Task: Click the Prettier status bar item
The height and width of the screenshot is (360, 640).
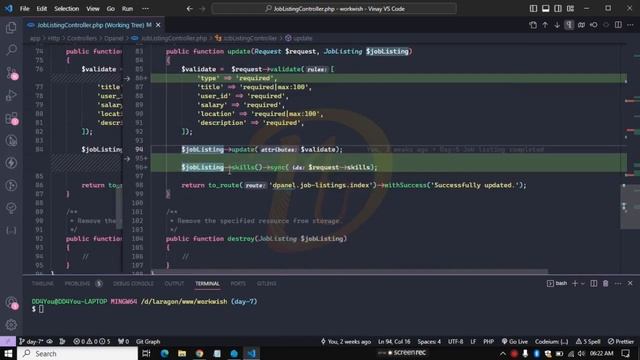Action: (621, 342)
